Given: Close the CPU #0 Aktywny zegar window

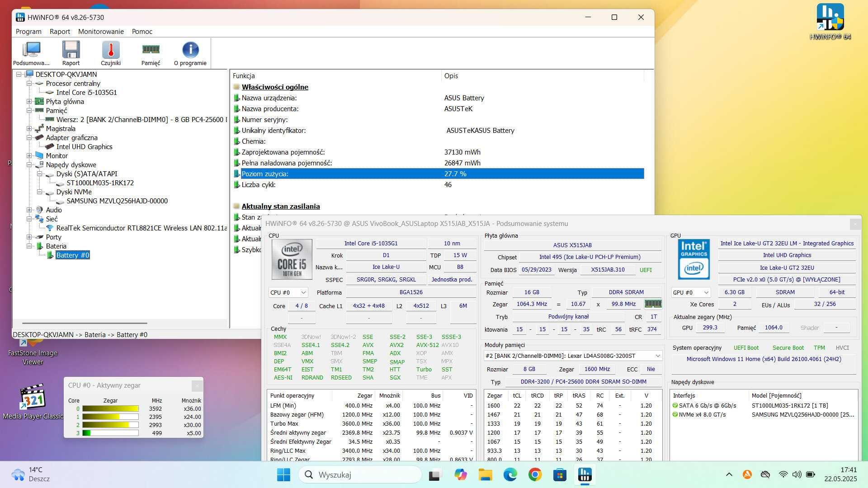Looking at the screenshot, I should 196,385.
